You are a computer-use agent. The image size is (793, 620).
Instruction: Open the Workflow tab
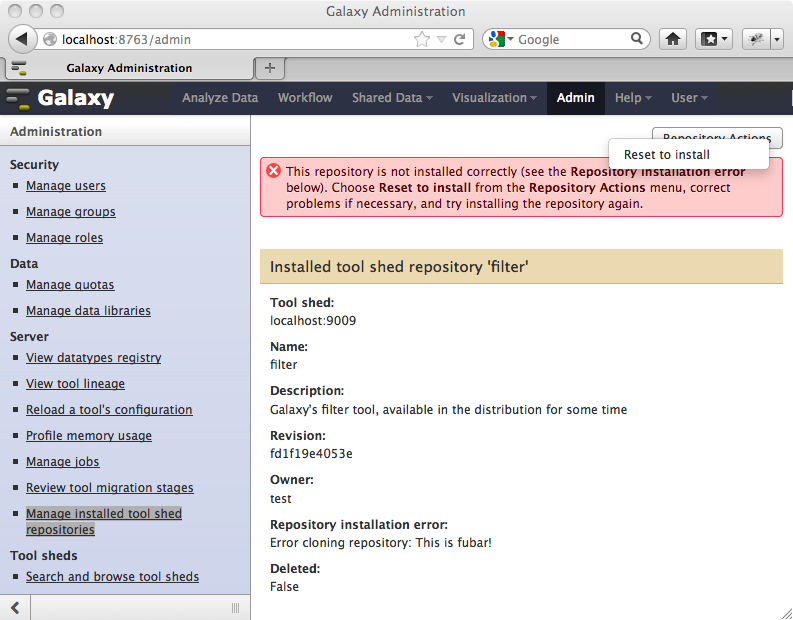305,98
